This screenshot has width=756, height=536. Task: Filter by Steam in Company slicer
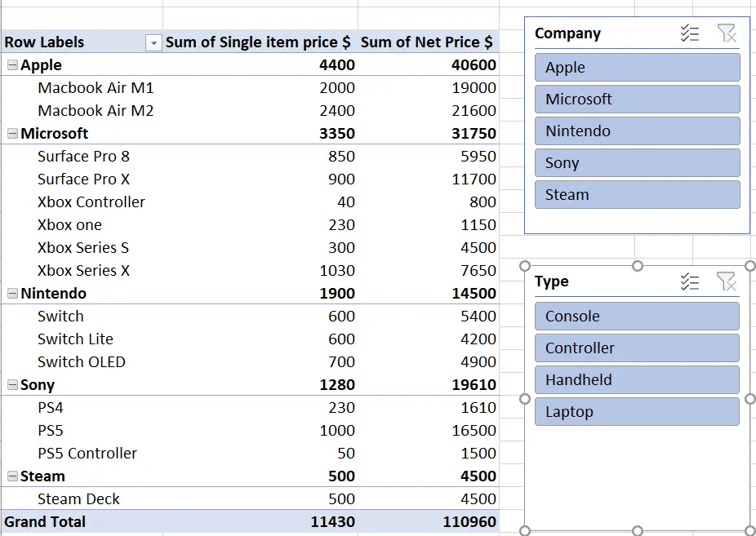pos(638,194)
